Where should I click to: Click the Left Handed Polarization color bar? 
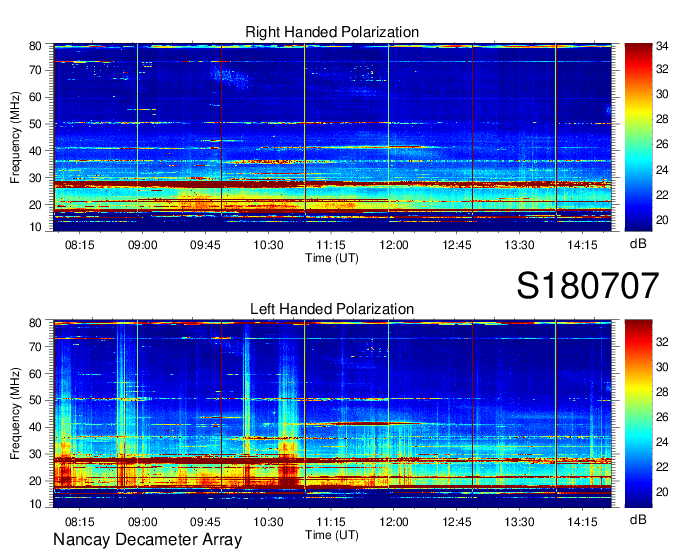click(638, 414)
